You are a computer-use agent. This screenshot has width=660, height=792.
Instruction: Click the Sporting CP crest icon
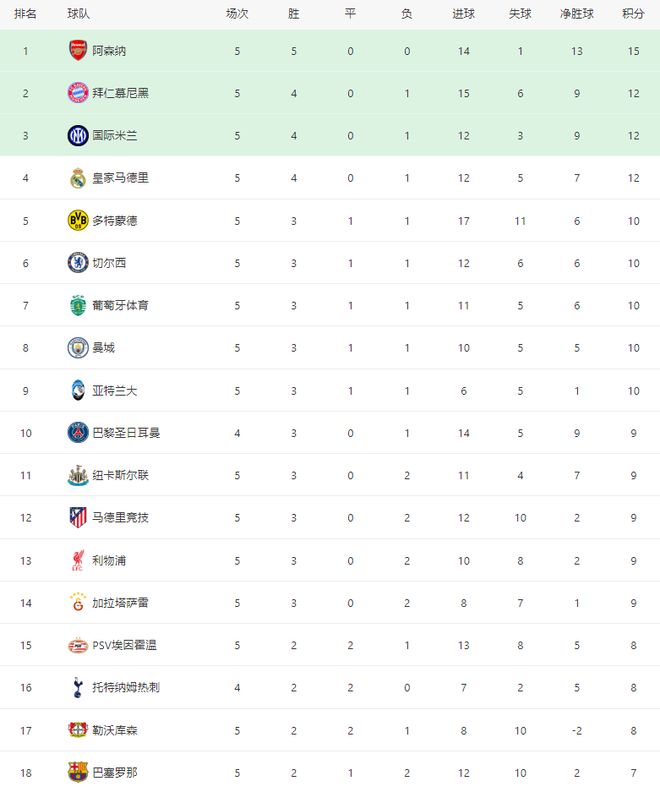click(x=77, y=305)
